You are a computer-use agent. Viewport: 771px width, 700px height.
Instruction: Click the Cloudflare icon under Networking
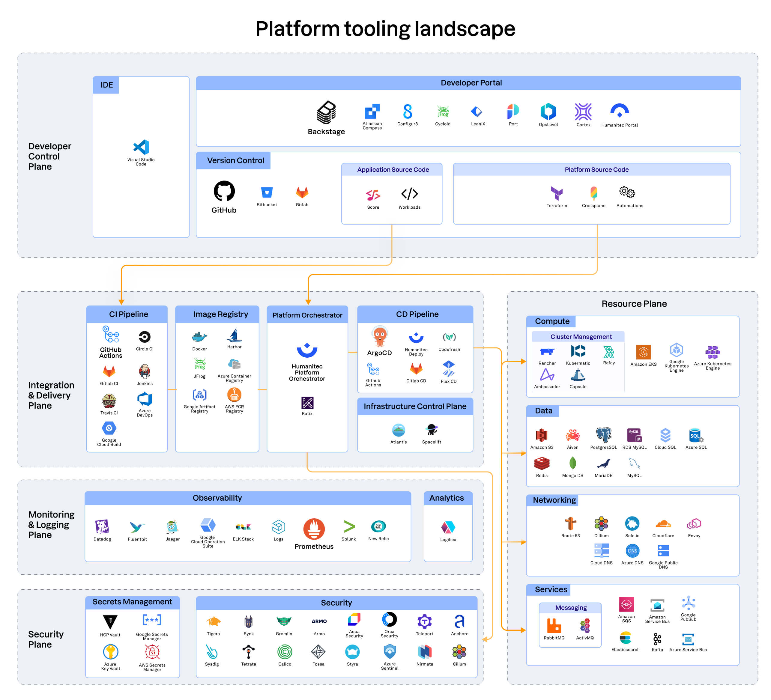pyautogui.click(x=664, y=525)
